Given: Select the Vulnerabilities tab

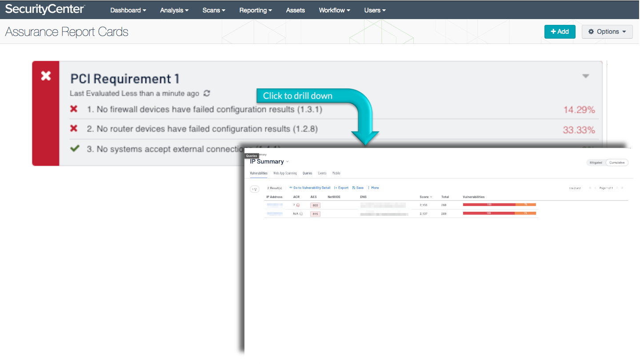Looking at the screenshot, I should pyautogui.click(x=259, y=173).
